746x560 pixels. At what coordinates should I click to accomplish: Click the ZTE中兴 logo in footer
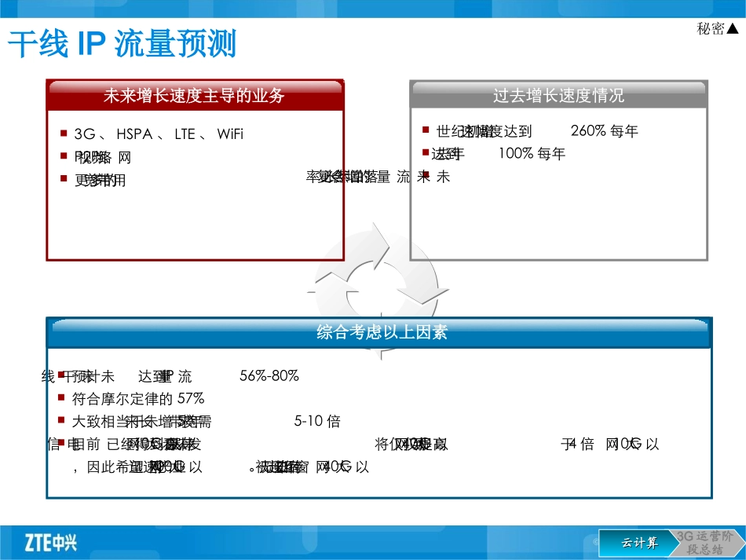[50, 543]
